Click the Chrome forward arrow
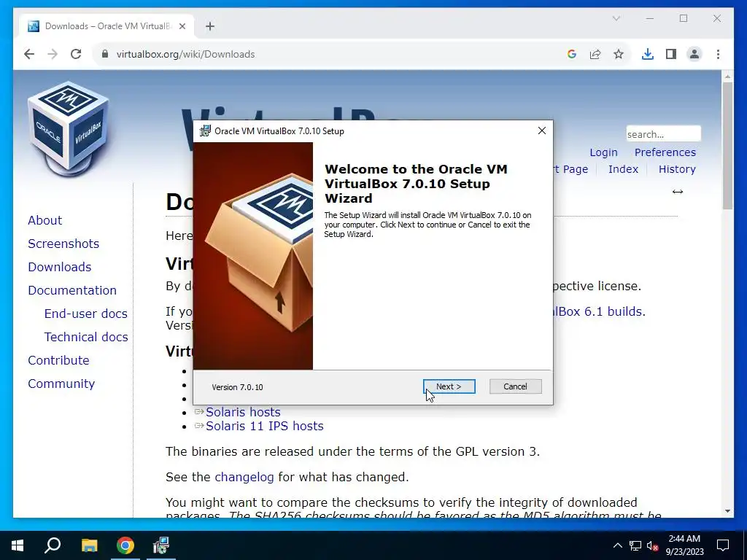 pyautogui.click(x=53, y=54)
